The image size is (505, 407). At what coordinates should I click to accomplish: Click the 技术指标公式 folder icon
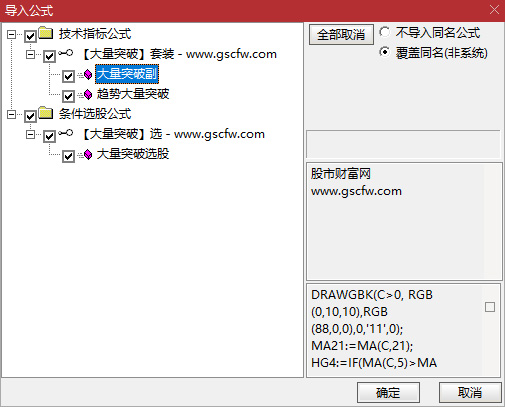pos(46,33)
